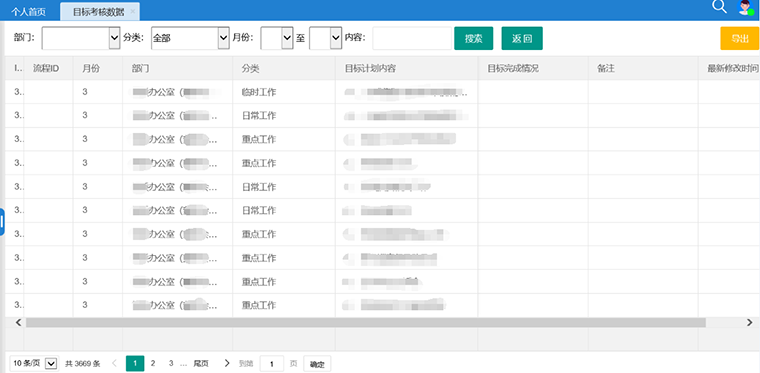This screenshot has height=373, width=760.
Task: Open the 分类 dropdown showing 全部
Action: coord(190,38)
